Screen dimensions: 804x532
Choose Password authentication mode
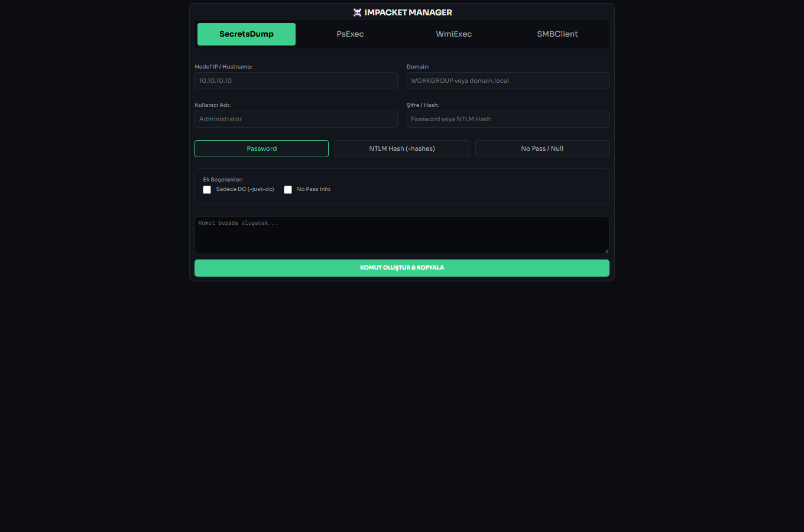(261, 149)
